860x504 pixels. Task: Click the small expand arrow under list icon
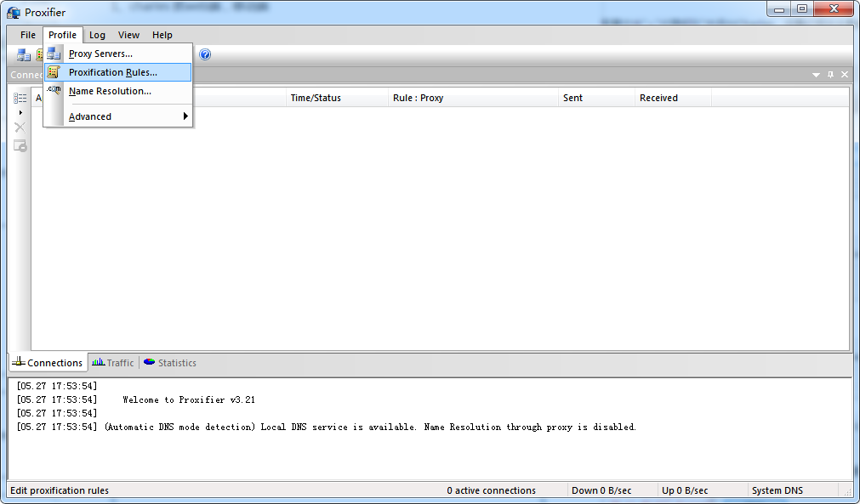(20, 113)
